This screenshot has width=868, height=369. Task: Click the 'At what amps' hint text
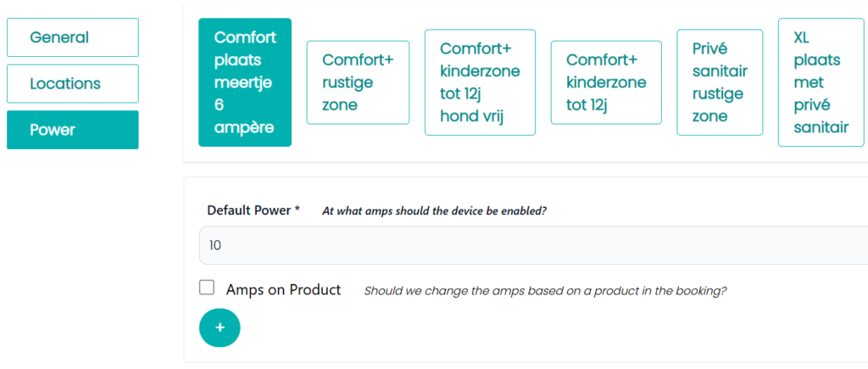(434, 211)
